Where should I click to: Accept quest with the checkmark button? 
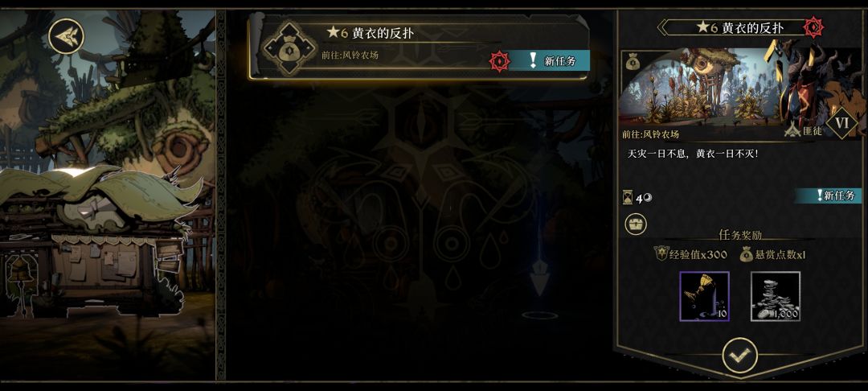(740, 356)
